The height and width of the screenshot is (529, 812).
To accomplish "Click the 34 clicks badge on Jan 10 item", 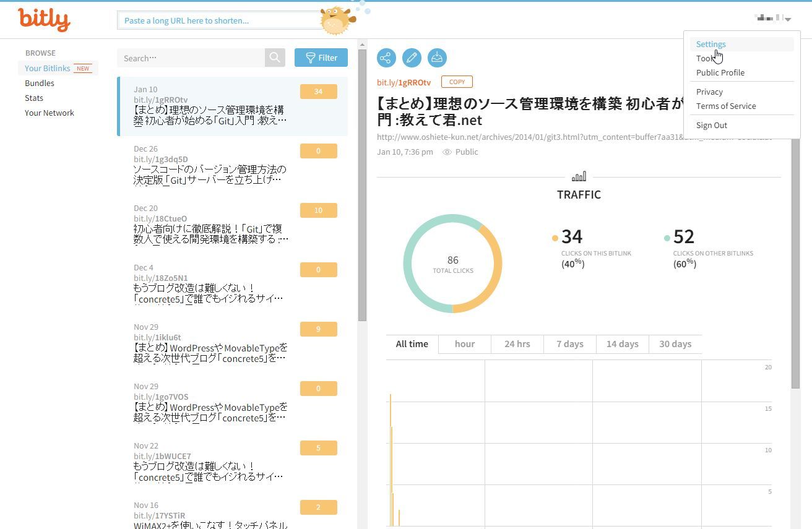I will point(319,92).
